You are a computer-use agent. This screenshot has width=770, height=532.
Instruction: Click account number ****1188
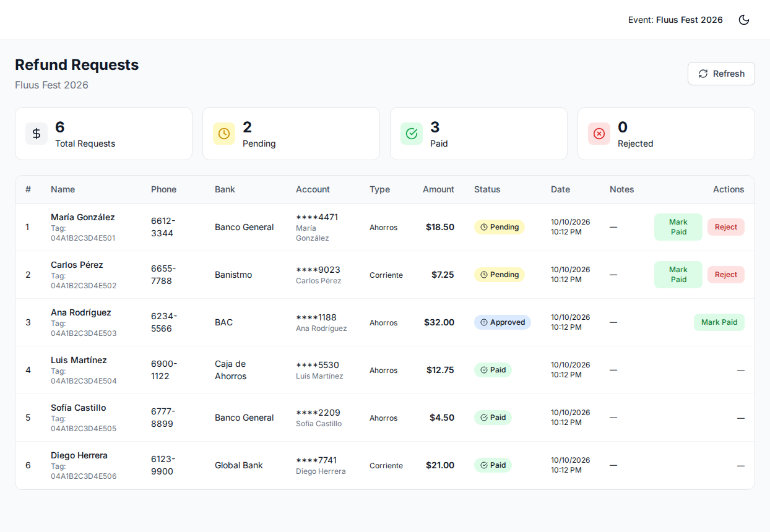pos(316,317)
